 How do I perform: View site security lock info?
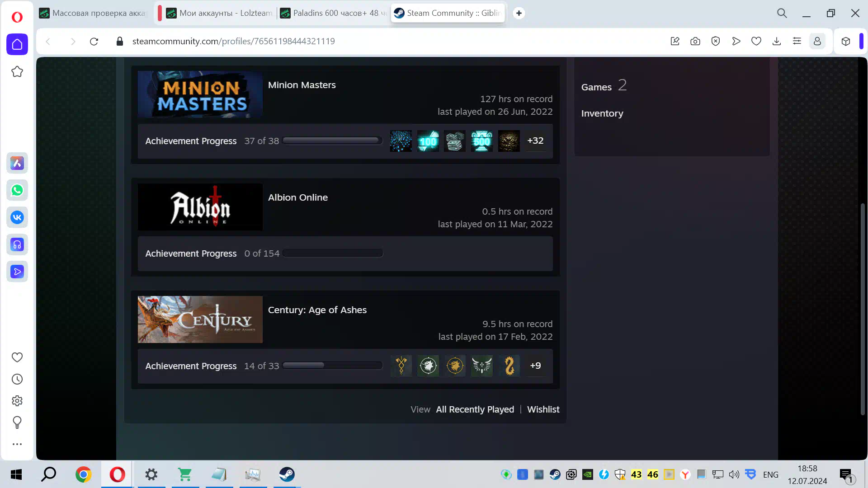click(120, 42)
